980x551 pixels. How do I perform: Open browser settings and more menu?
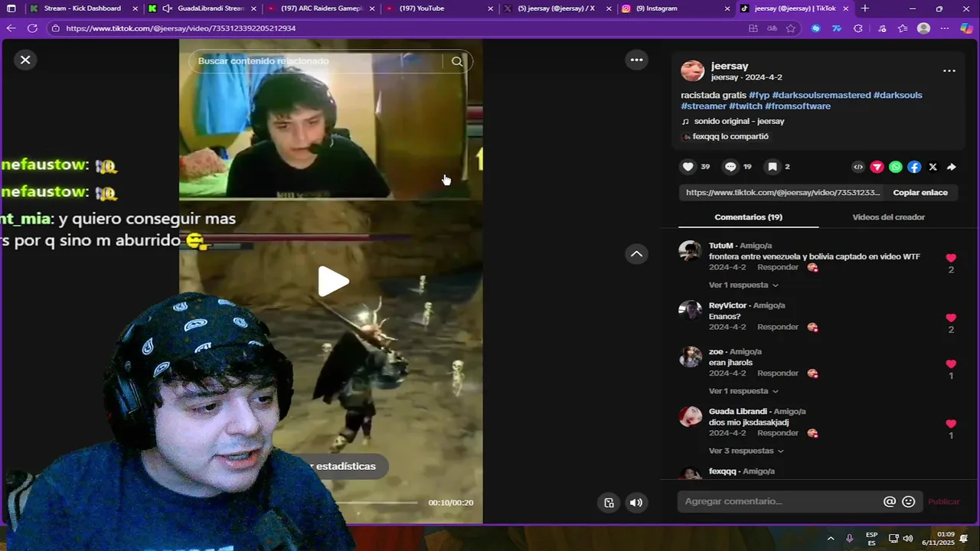coord(944,28)
